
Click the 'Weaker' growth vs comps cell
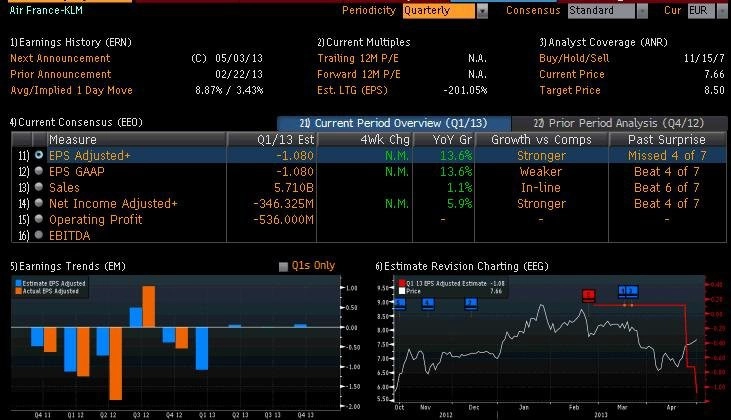pyautogui.click(x=541, y=172)
